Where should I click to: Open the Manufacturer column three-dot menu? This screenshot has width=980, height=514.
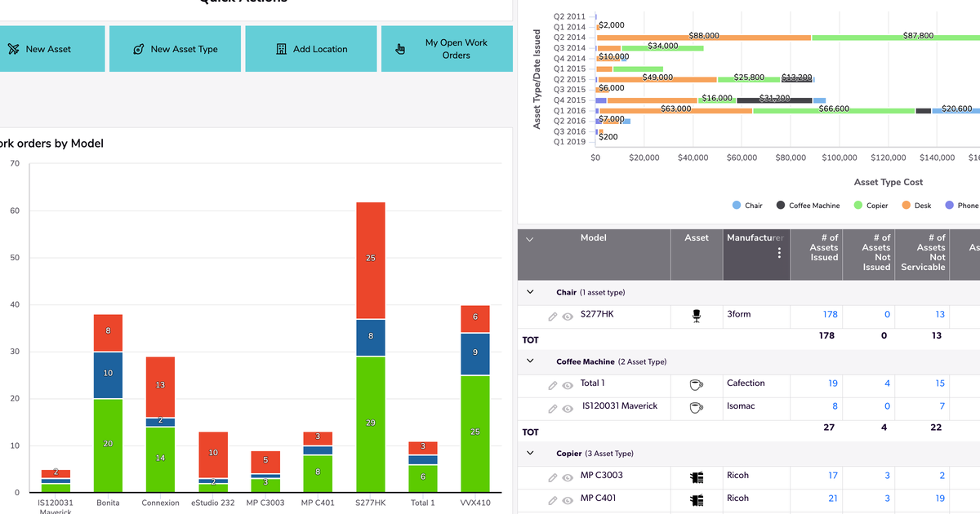[x=779, y=253]
